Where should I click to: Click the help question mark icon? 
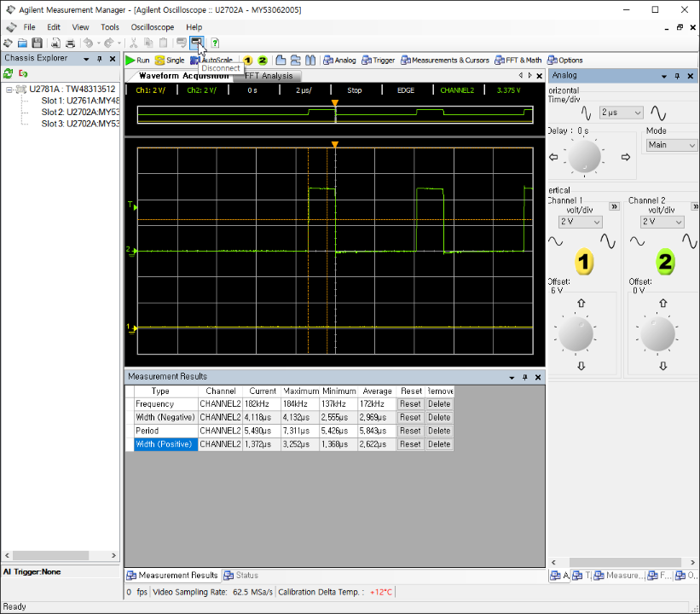point(215,43)
